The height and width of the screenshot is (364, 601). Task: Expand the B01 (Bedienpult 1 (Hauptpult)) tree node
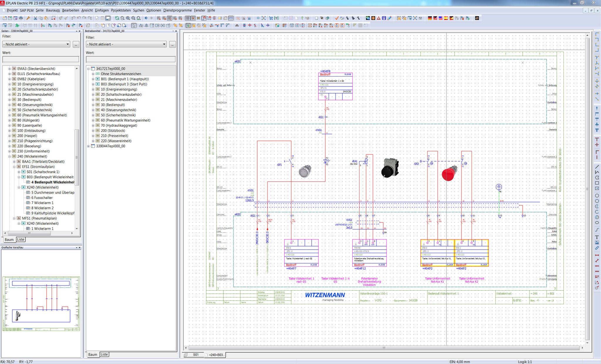pos(93,79)
